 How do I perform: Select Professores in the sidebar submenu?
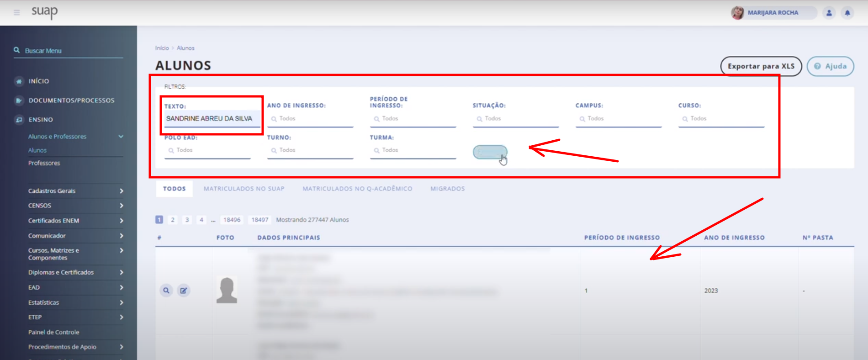click(44, 163)
